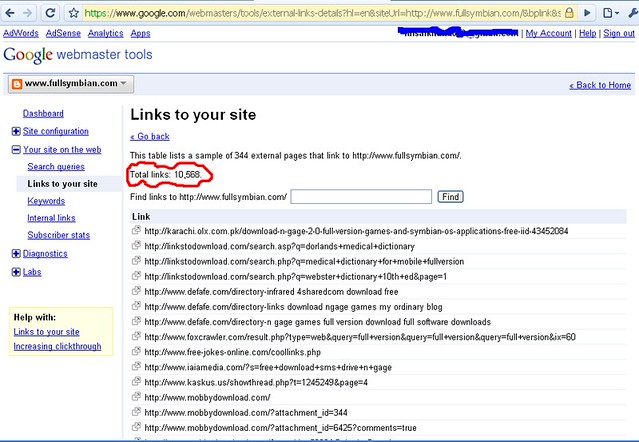Open the page menu icon

coord(610,13)
